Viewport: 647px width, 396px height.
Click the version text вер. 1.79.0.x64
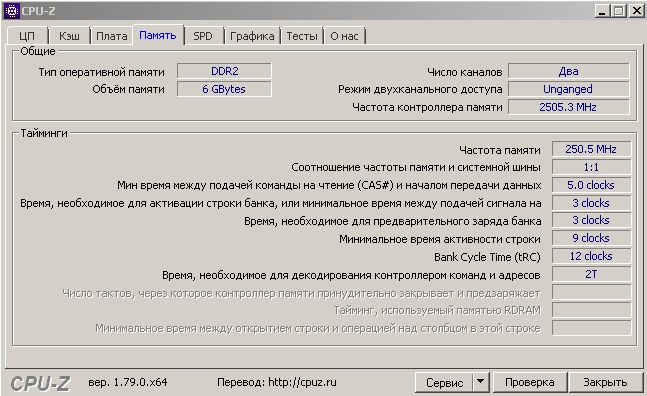coord(128,382)
